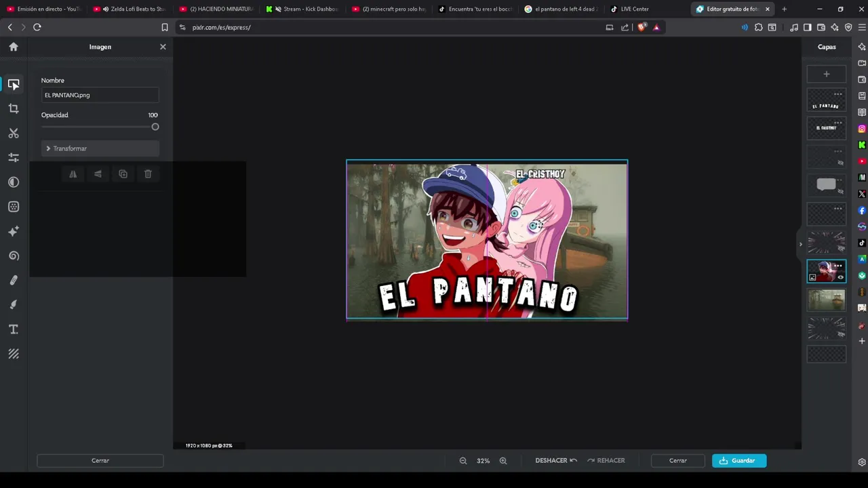This screenshot has height=488, width=868.
Task: Open the AI sparkle tools
Action: [x=14, y=231]
